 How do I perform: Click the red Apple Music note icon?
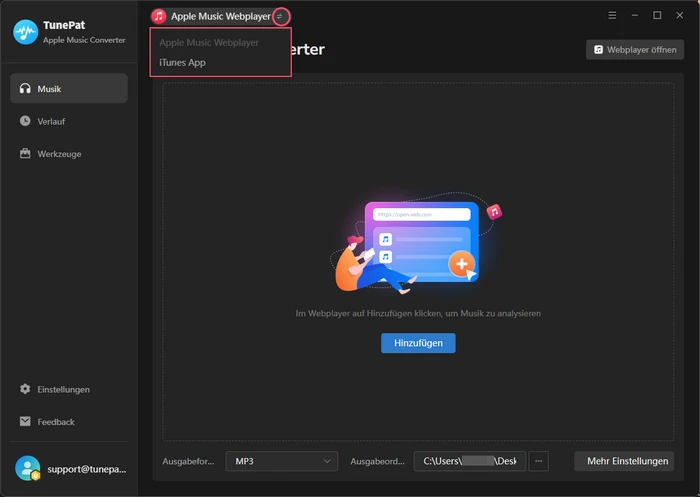[158, 17]
